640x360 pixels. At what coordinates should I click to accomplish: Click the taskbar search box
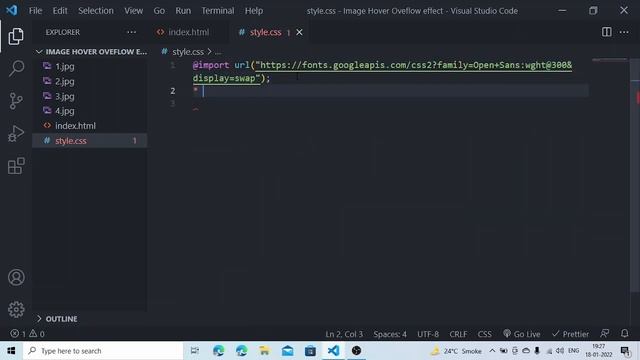pyautogui.click(x=103, y=351)
